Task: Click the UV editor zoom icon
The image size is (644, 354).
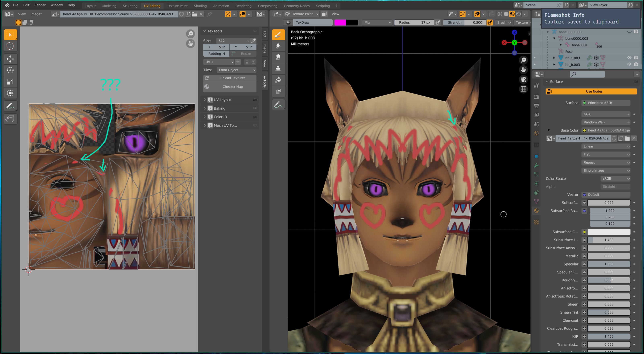Action: coord(191,34)
